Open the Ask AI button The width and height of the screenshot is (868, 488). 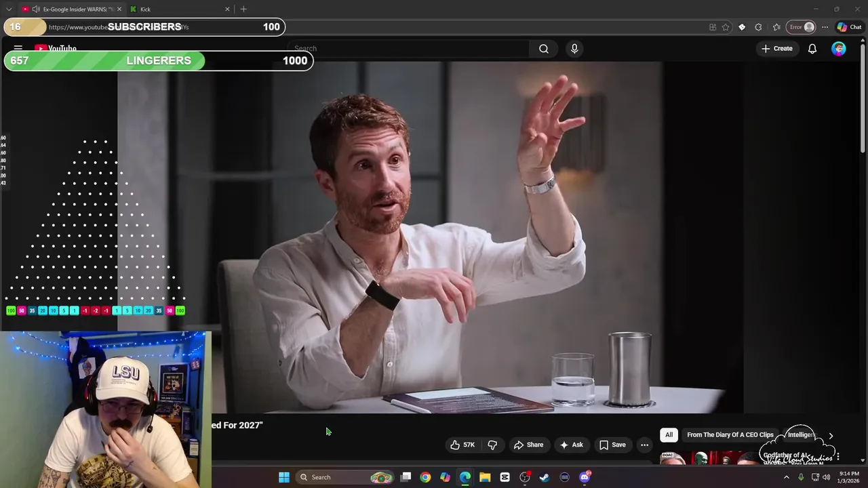click(x=571, y=445)
